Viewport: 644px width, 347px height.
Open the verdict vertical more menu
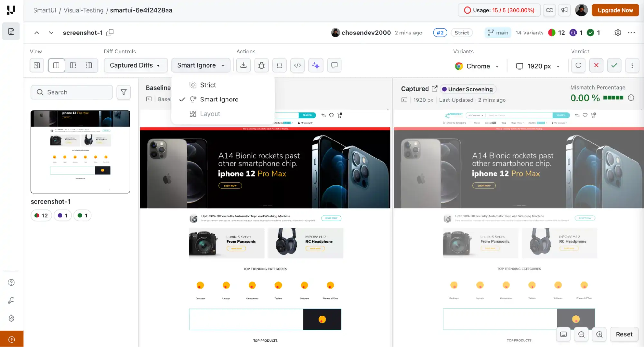(x=632, y=65)
